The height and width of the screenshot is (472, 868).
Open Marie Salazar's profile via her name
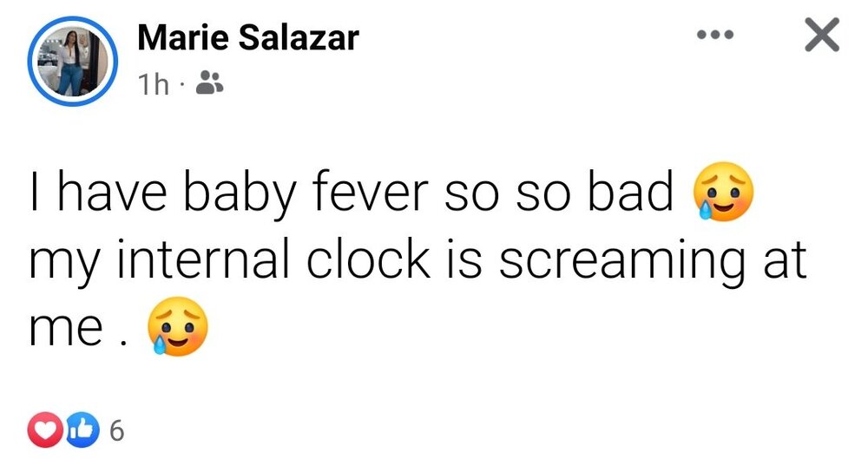[x=247, y=37]
